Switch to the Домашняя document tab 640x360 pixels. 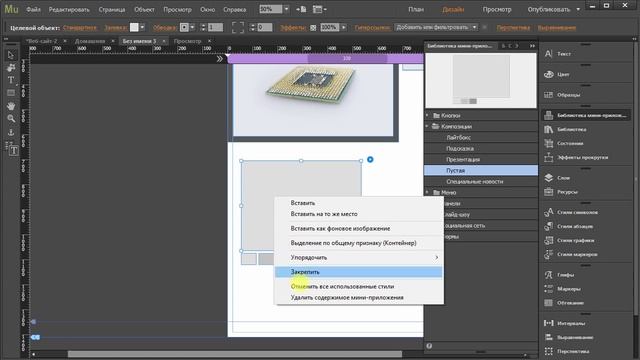pos(90,41)
